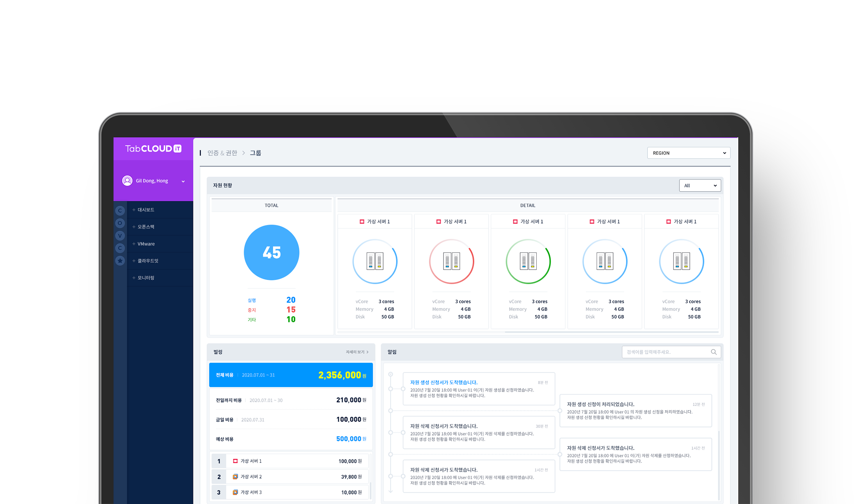
Task: Expand the 대시보드 menu item
Action: coord(145,210)
